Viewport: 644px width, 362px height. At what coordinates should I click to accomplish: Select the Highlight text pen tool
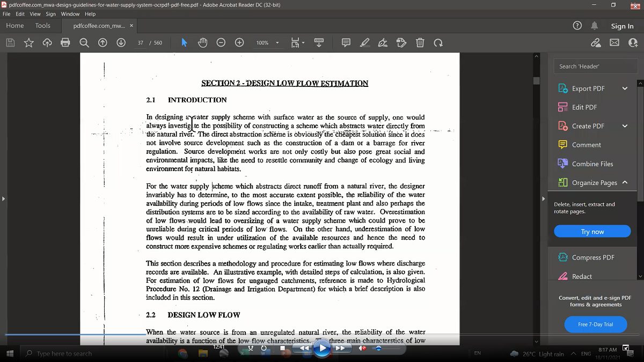click(x=364, y=43)
